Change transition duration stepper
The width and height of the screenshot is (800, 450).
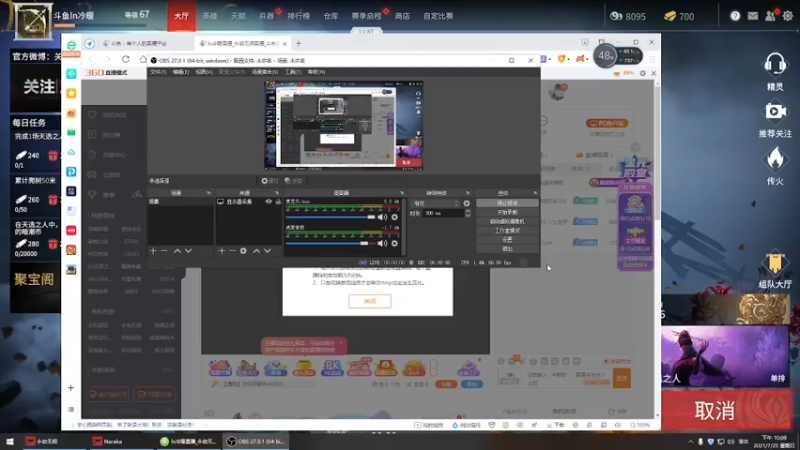coord(468,213)
